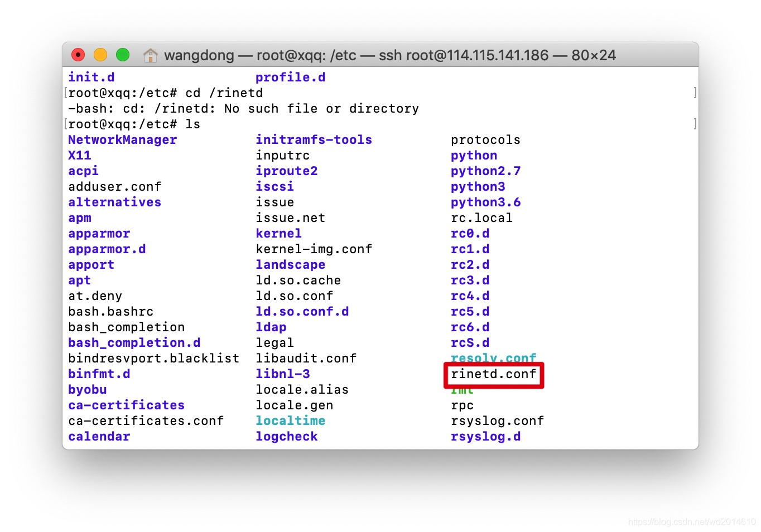
Task: Click the rc3.d directory name
Action: [470, 280]
